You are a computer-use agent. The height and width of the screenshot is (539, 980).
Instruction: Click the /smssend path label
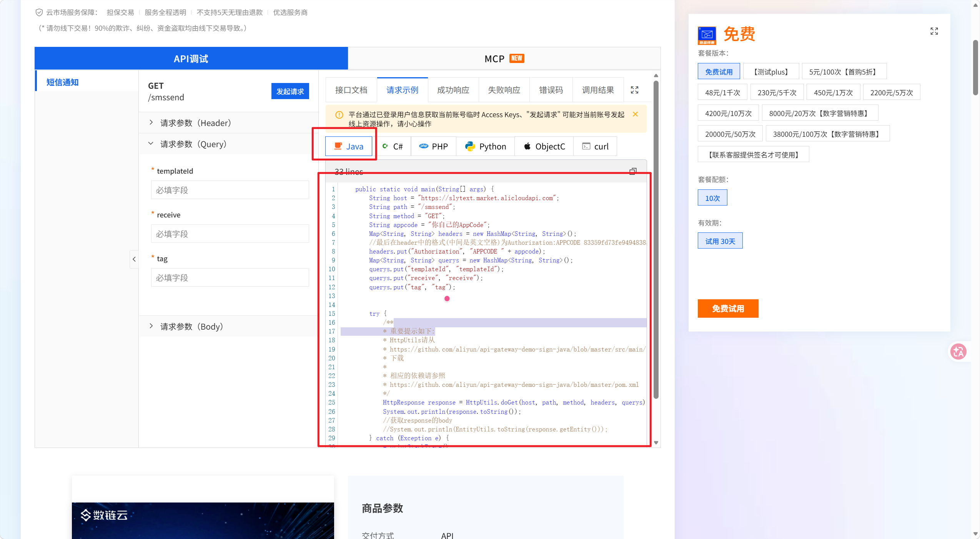point(166,97)
